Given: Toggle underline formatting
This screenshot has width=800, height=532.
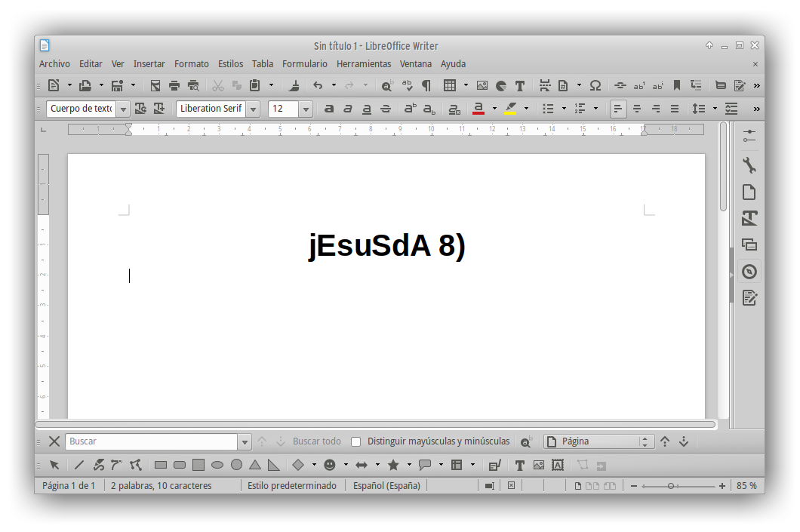Looking at the screenshot, I should [367, 109].
